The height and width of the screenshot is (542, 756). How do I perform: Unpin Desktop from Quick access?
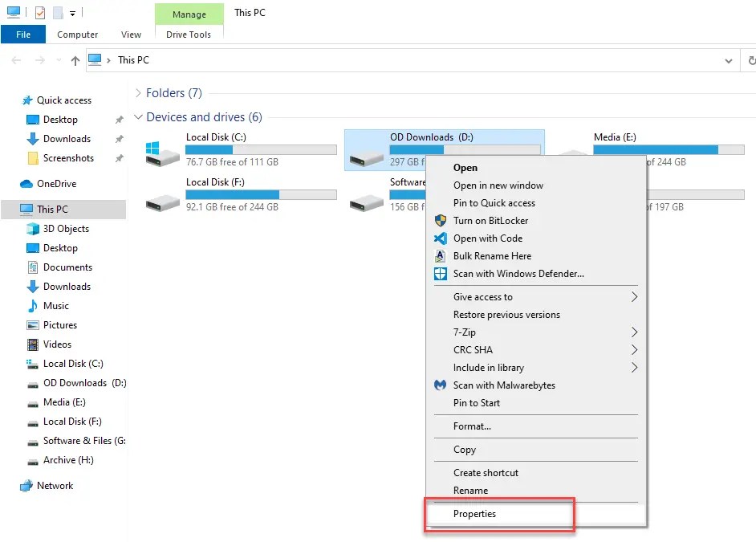tap(119, 120)
